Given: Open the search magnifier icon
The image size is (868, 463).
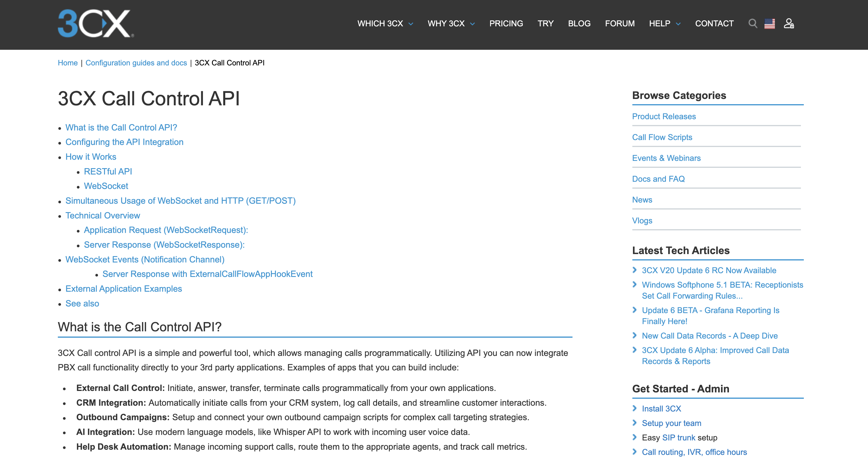Looking at the screenshot, I should pyautogui.click(x=752, y=23).
